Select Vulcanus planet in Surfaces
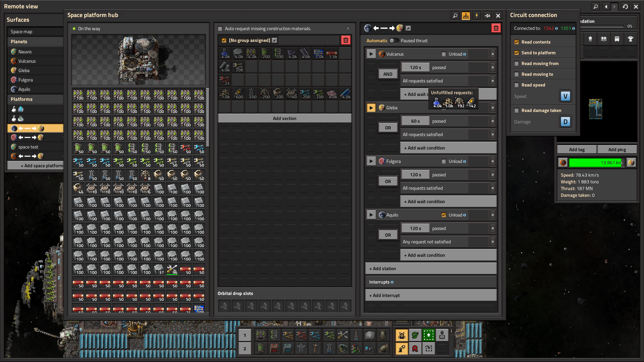The image size is (644, 362). point(35,61)
